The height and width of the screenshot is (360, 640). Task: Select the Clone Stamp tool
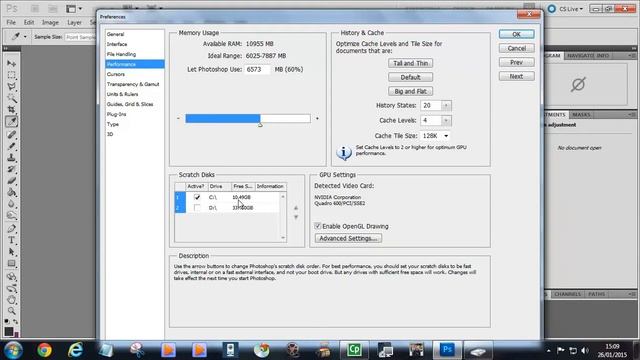click(x=11, y=158)
